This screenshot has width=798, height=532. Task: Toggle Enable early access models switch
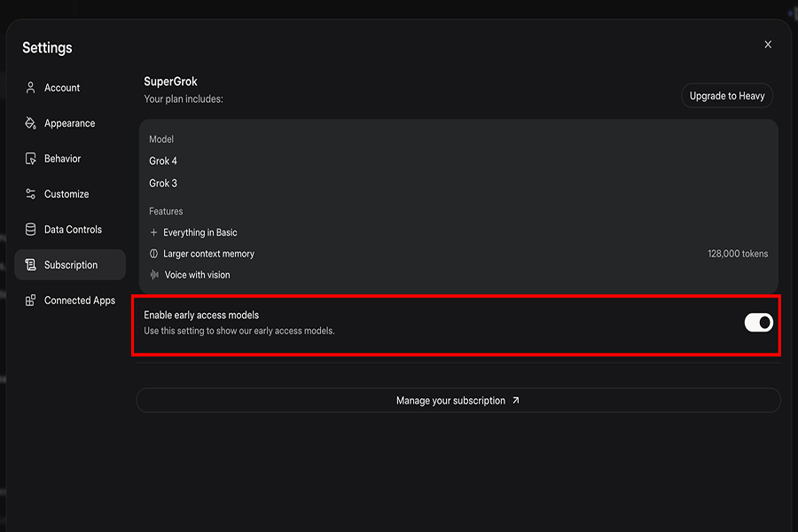(759, 322)
